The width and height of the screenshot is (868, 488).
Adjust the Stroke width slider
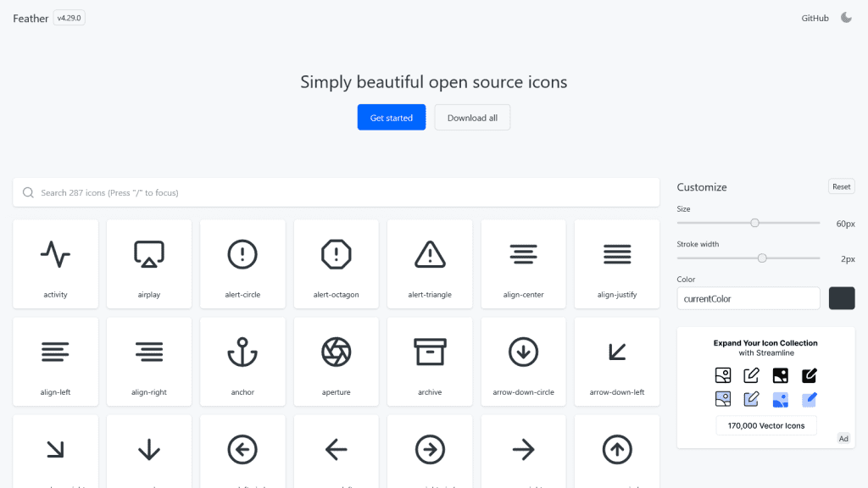point(762,258)
